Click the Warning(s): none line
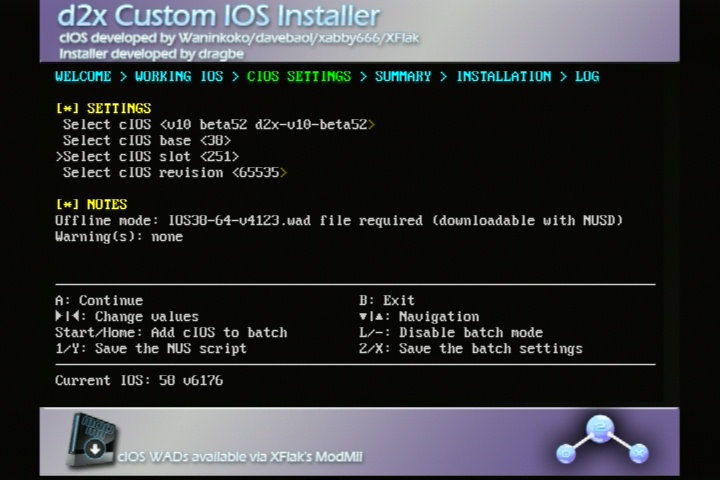This screenshot has width=720, height=480. coord(119,237)
